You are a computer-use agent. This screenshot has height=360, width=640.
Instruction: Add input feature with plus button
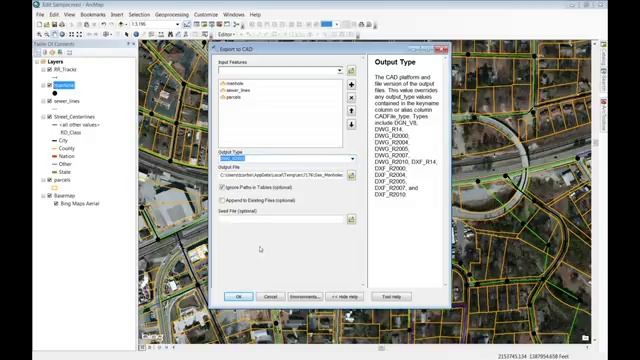click(x=351, y=84)
